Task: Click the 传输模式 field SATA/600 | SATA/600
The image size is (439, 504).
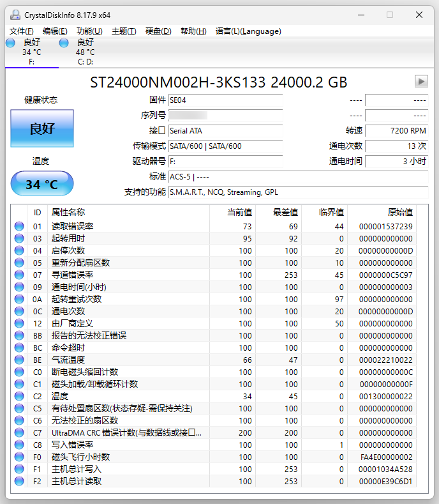Action: [225, 146]
